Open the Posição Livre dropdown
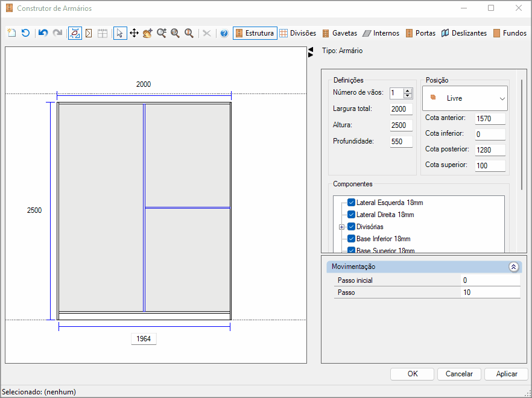The height and width of the screenshot is (398, 532). click(x=465, y=98)
